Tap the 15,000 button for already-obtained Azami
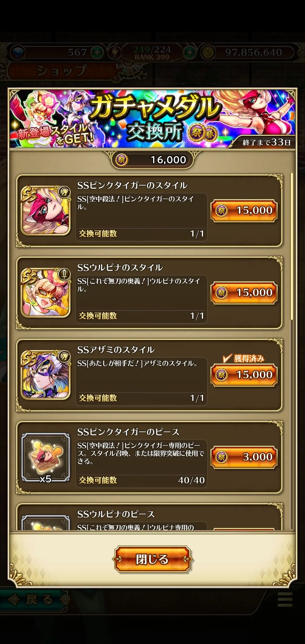305x644 pixels. (x=244, y=375)
